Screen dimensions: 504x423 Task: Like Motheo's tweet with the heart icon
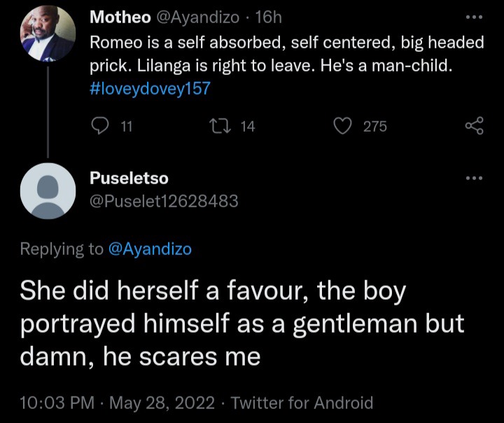point(342,126)
